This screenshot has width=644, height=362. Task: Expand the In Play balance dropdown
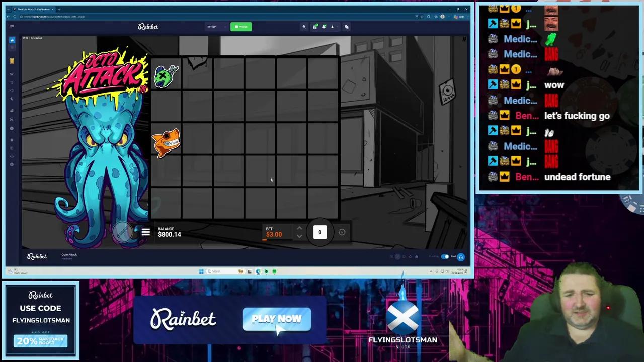tap(216, 27)
